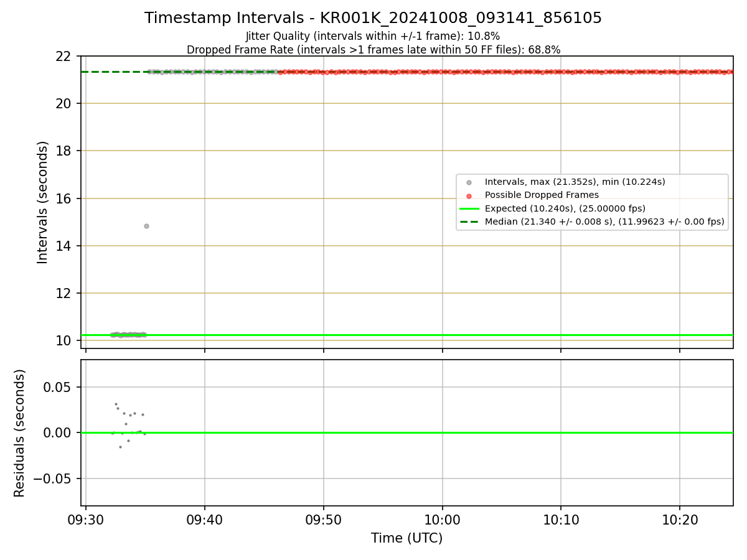Click the 'Residuals (seconds)' y-axis label
The height and width of the screenshot is (560, 747).
click(x=20, y=433)
